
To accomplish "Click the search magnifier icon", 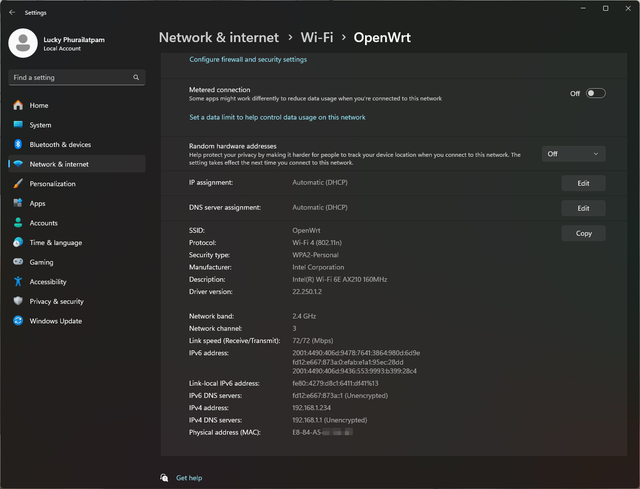I will pyautogui.click(x=136, y=77).
